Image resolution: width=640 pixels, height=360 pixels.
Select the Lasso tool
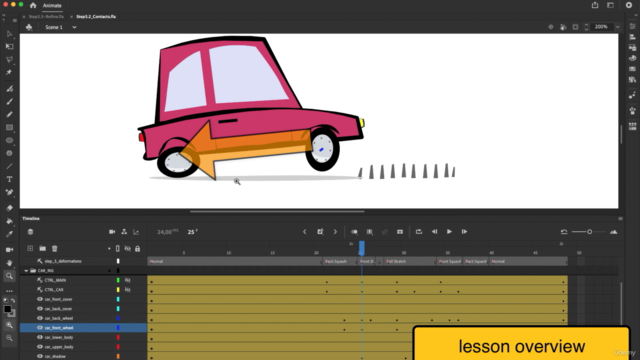[x=9, y=60]
